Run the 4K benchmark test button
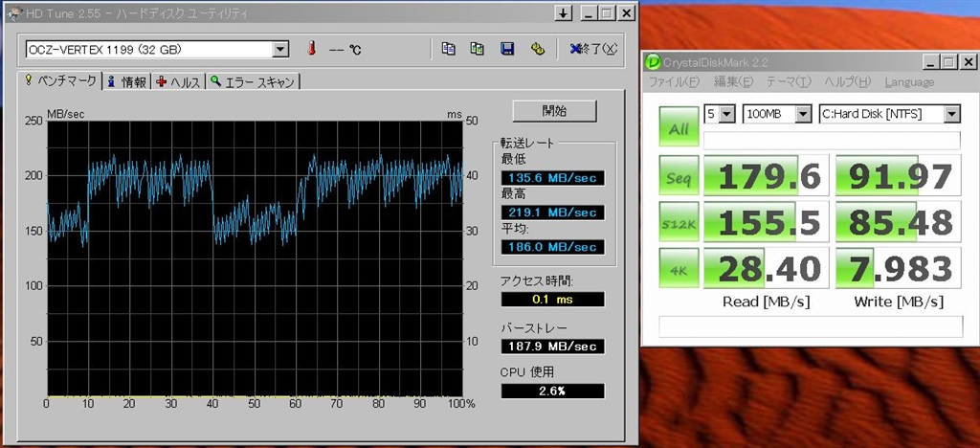 click(679, 268)
